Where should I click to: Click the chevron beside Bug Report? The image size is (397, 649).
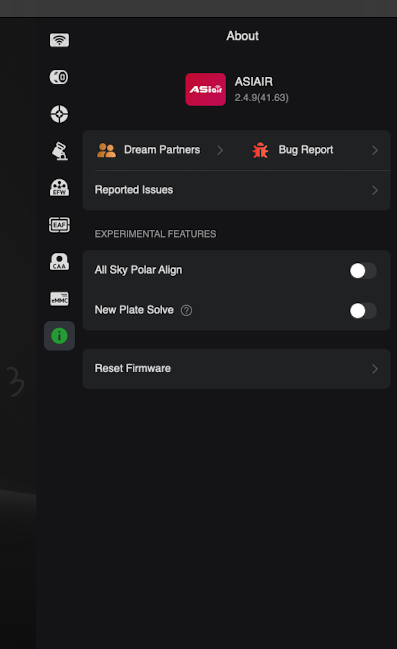(x=375, y=150)
